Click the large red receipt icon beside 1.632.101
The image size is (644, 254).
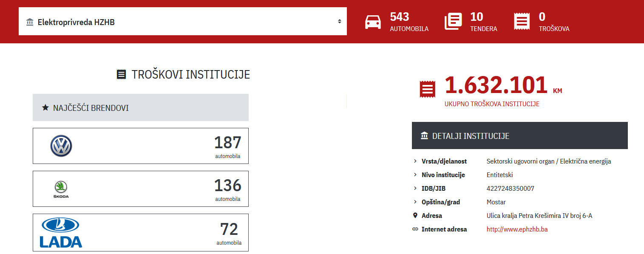pos(427,88)
